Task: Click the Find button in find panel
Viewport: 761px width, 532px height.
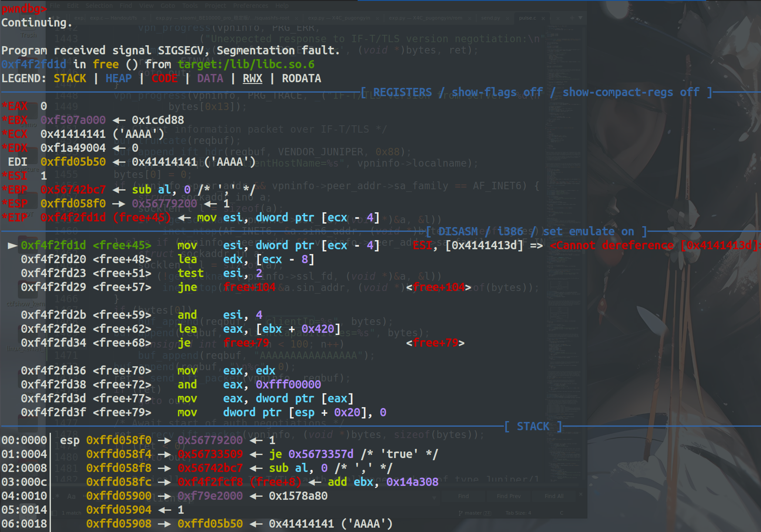Action: pyautogui.click(x=463, y=496)
